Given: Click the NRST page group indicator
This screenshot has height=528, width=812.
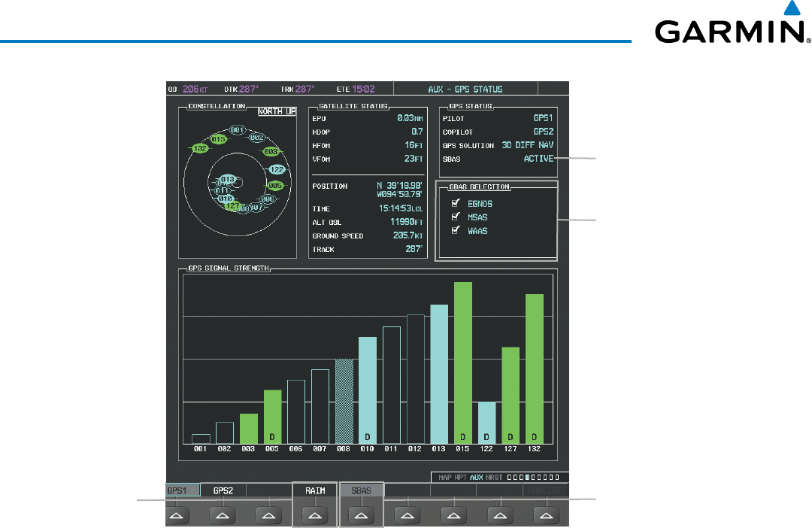Looking at the screenshot, I should 494,477.
